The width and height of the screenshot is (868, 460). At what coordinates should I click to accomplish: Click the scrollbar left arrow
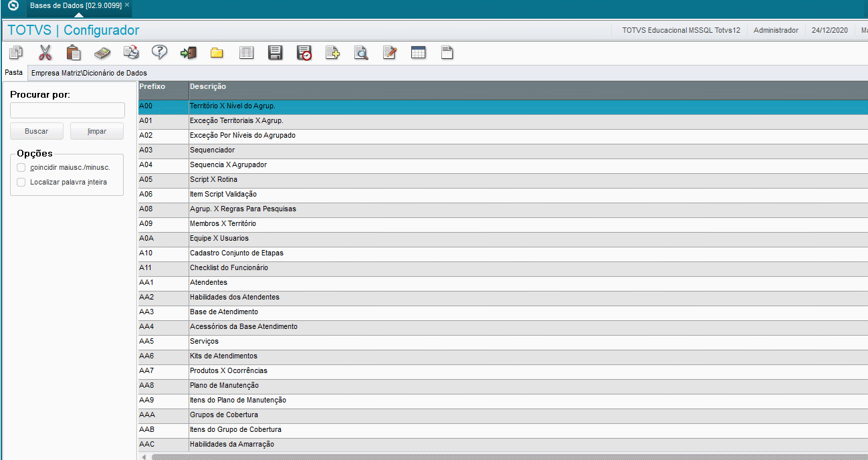(142, 457)
